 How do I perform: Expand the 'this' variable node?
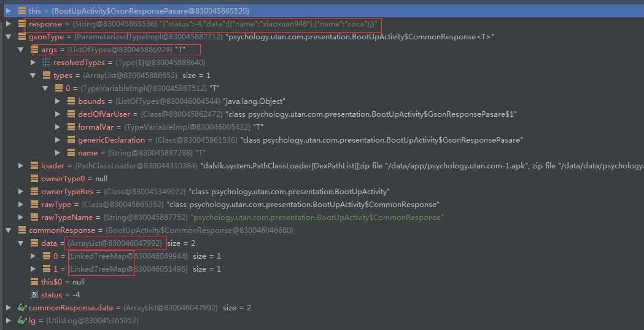click(x=9, y=10)
